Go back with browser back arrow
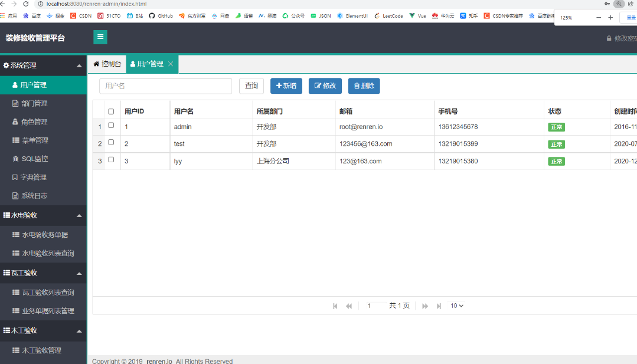 (3, 4)
